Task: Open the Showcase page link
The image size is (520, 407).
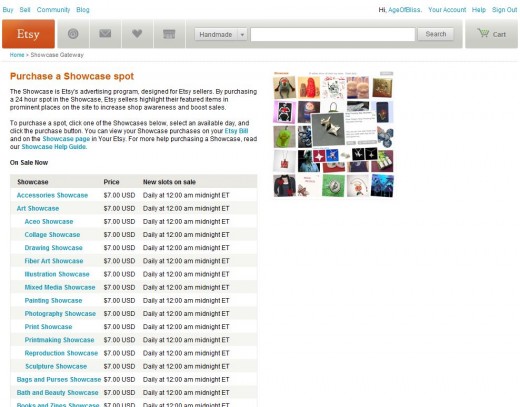Action: 66,139
